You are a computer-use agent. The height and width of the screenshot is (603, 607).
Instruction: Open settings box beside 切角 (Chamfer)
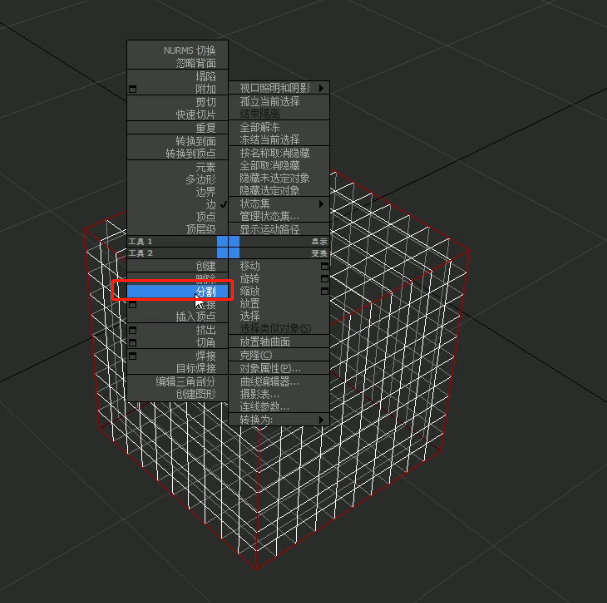pyautogui.click(x=132, y=343)
